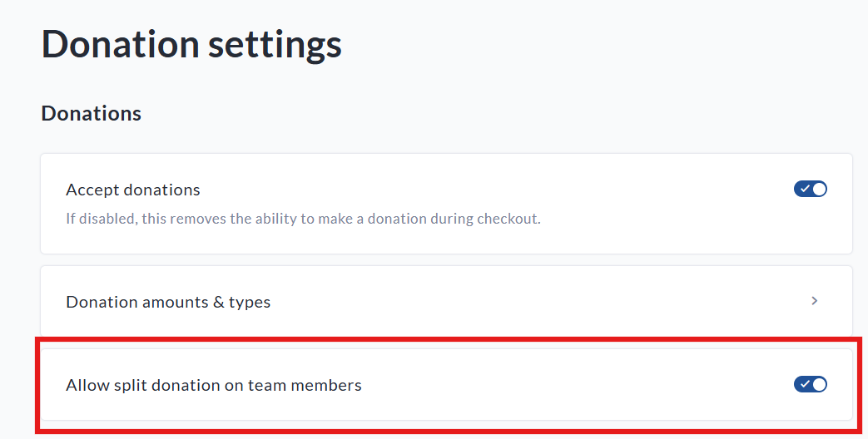Click the Accept donations label text

(x=133, y=190)
